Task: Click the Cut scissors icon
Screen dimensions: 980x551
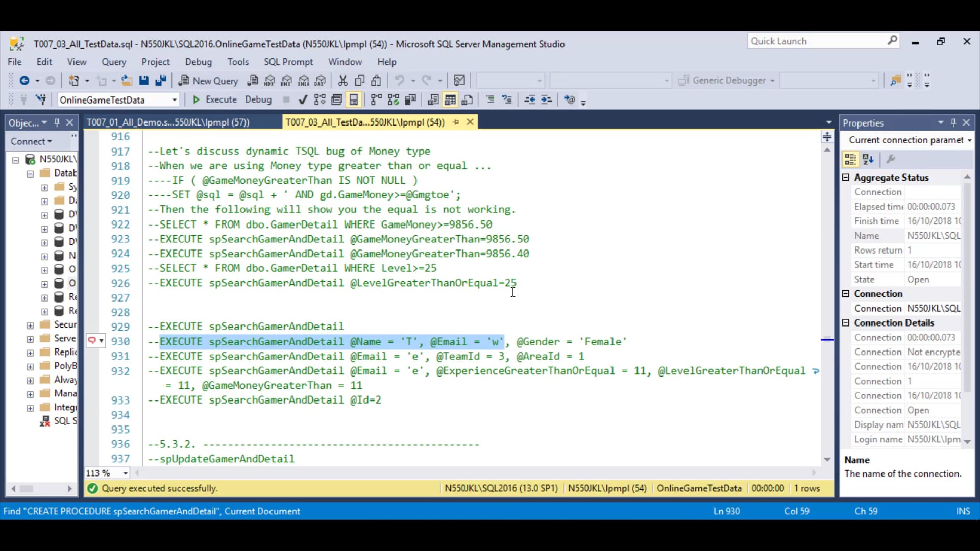Action: (342, 81)
